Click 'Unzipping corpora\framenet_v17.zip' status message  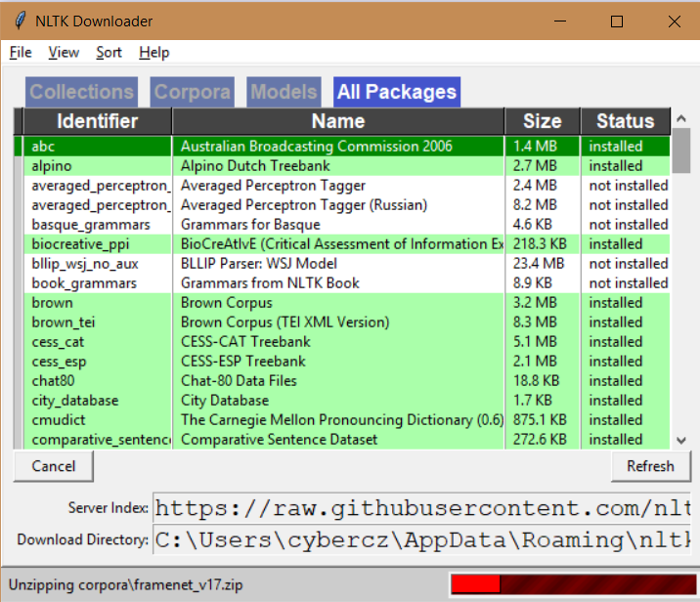tap(125, 585)
